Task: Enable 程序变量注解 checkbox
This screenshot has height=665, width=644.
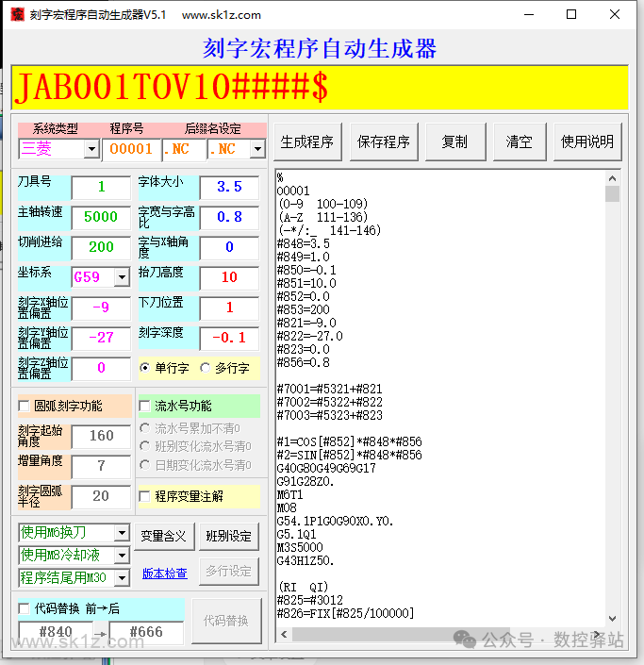Action: pos(145,496)
